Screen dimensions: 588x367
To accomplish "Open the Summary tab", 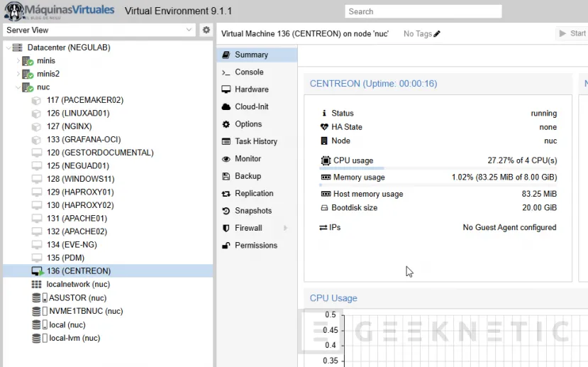I will pos(257,55).
